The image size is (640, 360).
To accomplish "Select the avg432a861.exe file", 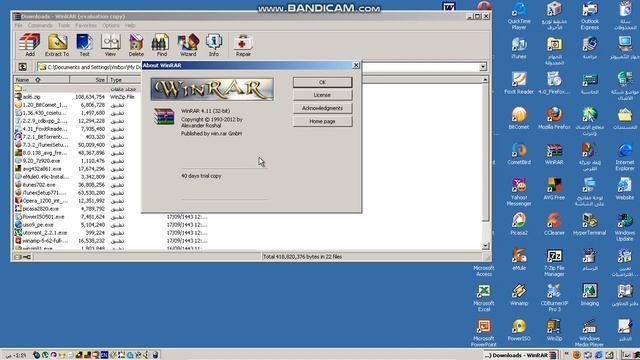I will click(x=42, y=169).
